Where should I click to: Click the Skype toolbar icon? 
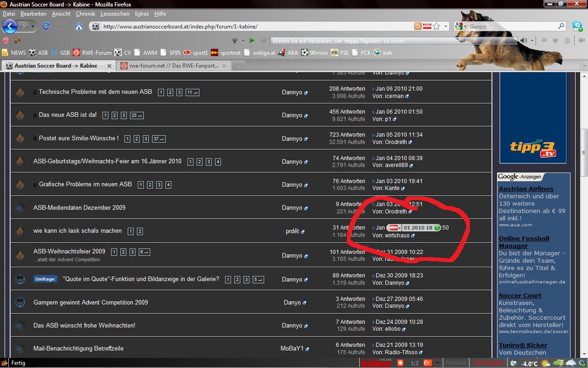pos(577,27)
